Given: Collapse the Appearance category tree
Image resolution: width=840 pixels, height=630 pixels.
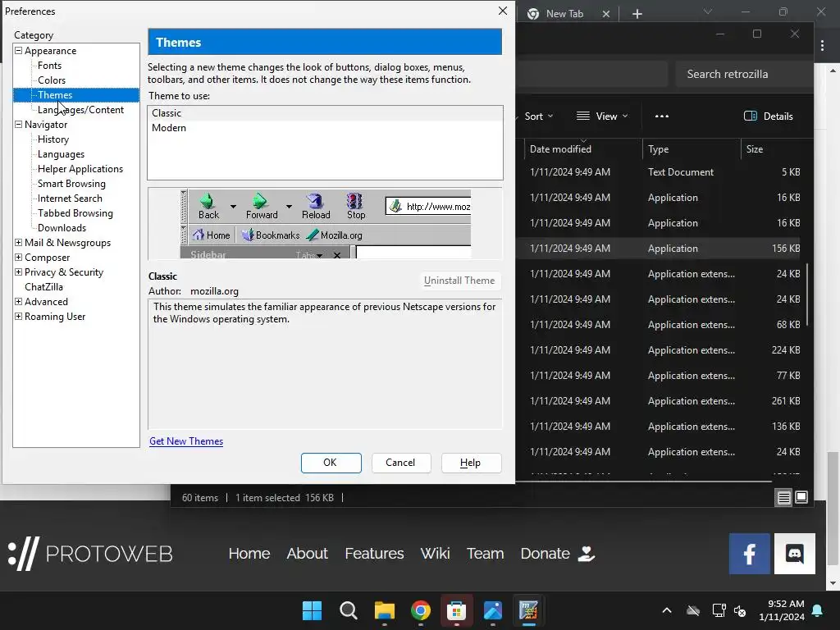Looking at the screenshot, I should tap(18, 50).
